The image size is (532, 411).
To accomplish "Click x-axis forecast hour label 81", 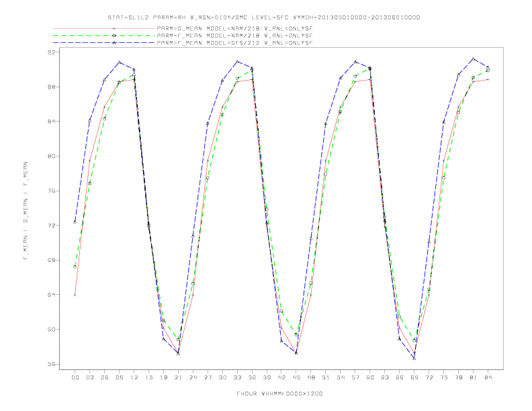I will coord(474,377).
